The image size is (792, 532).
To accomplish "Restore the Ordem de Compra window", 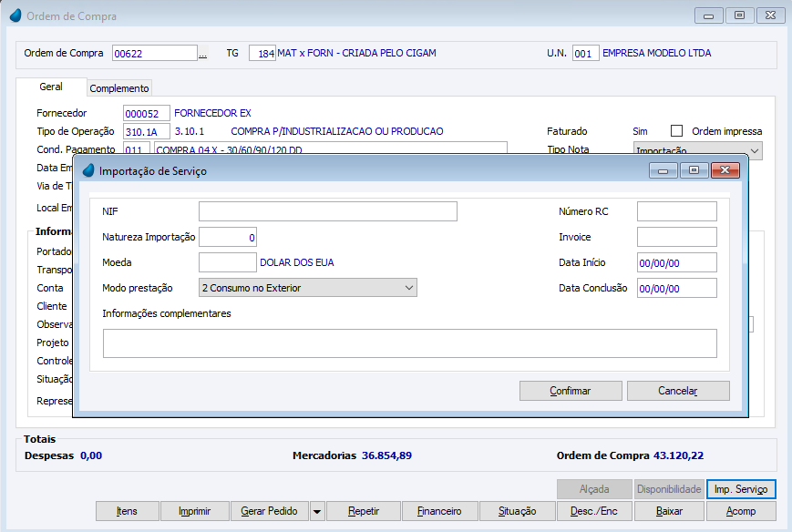I will click(x=739, y=15).
